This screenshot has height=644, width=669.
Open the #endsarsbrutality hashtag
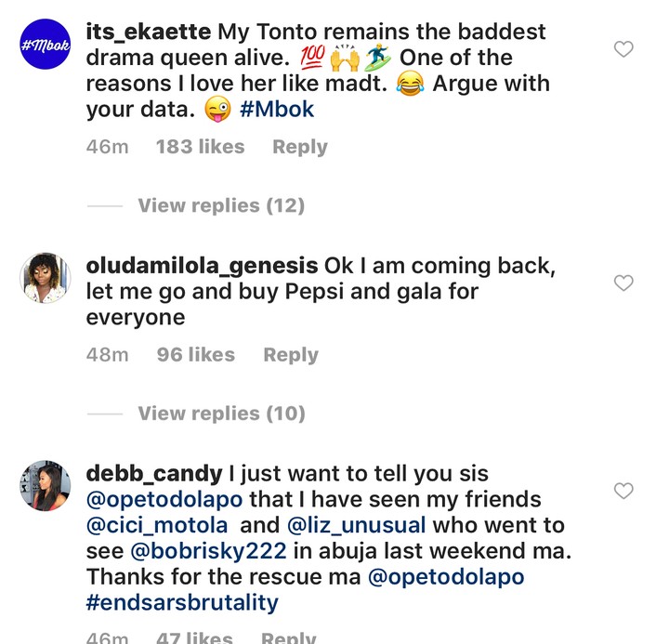182,602
